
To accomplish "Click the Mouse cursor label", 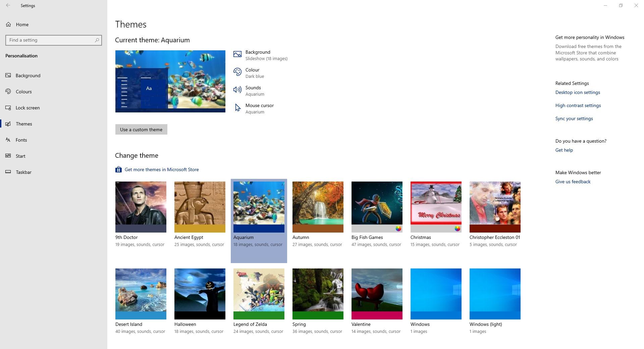I will 260,105.
